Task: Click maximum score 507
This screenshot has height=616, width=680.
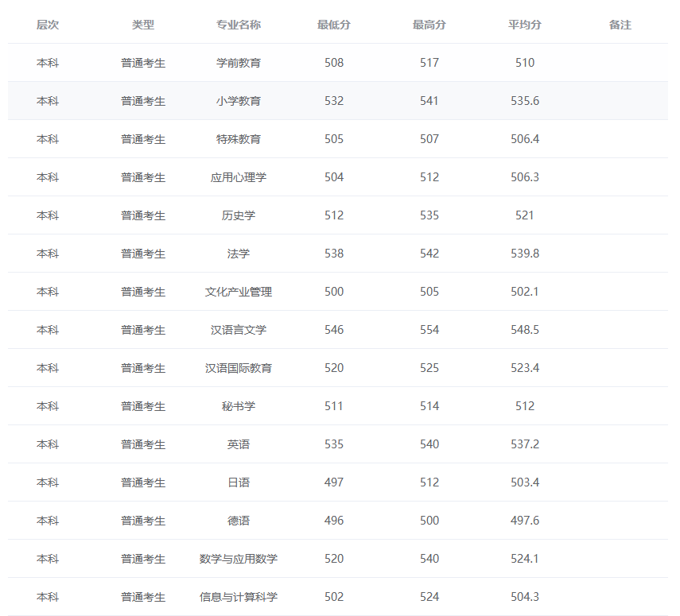Action: click(429, 139)
